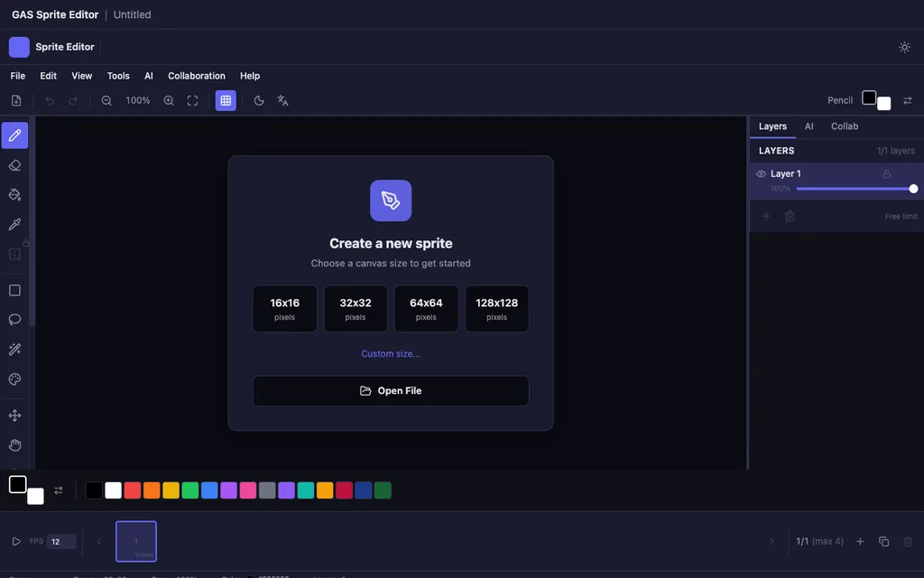Click the top toolbar black foreground color
The width and height of the screenshot is (924, 578).
coord(869,98)
